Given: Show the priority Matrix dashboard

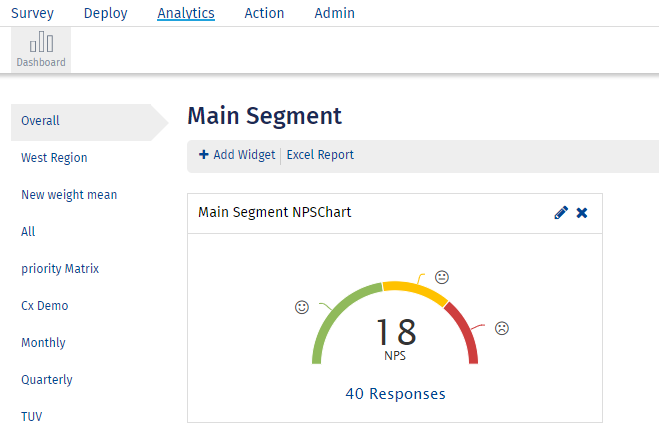Looking at the screenshot, I should pyautogui.click(x=60, y=269).
